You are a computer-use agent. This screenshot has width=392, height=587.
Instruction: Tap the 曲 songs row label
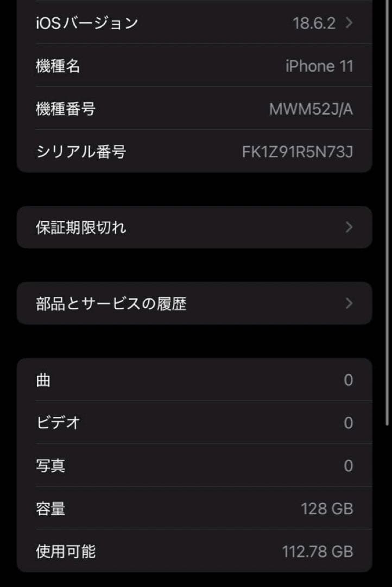[x=43, y=380]
